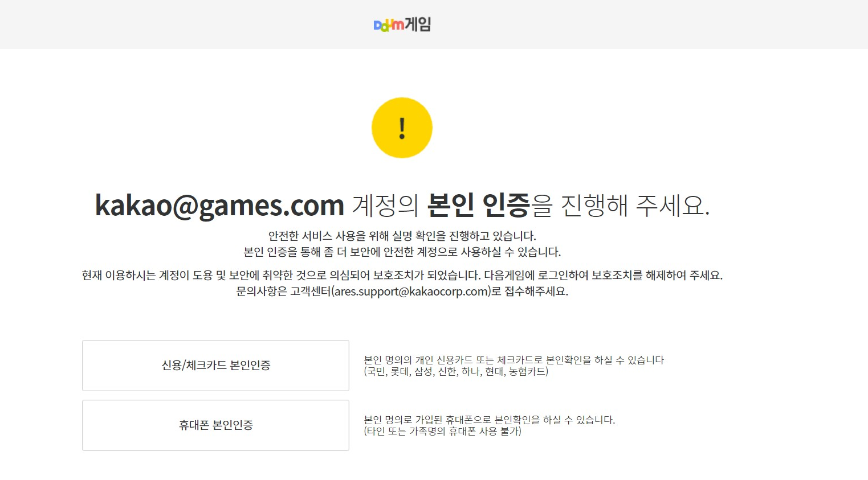Click the blue D in the Daum logo

tap(377, 25)
